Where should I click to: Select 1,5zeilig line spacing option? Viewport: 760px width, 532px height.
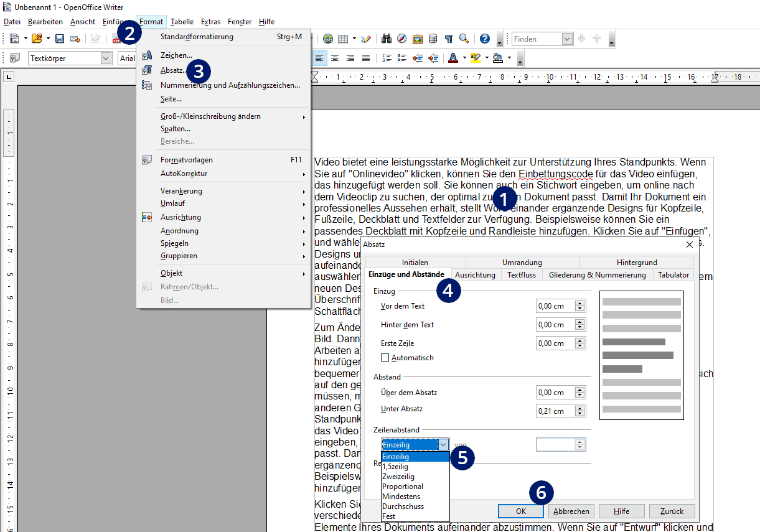tap(415, 467)
